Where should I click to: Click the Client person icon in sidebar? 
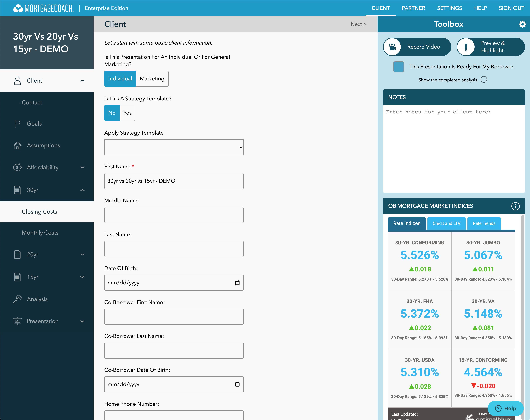(17, 81)
